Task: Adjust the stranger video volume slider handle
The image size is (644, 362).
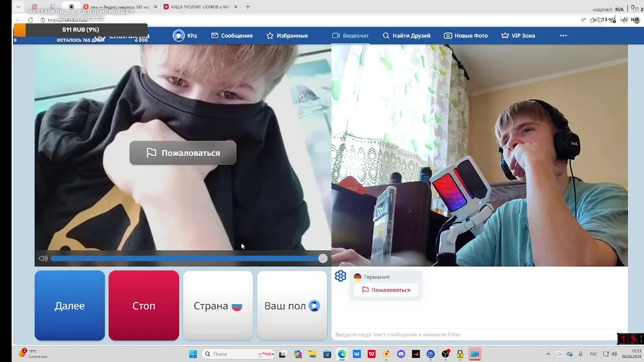Action: coord(323,258)
